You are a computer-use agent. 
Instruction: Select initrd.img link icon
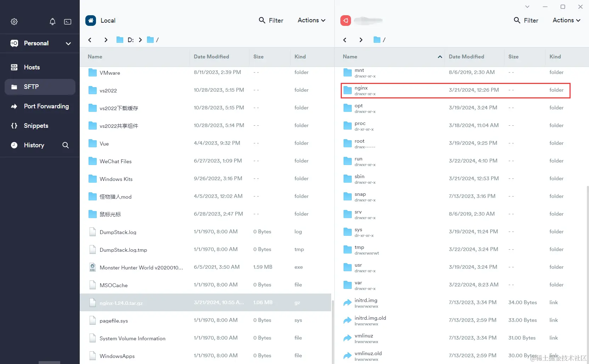(347, 303)
